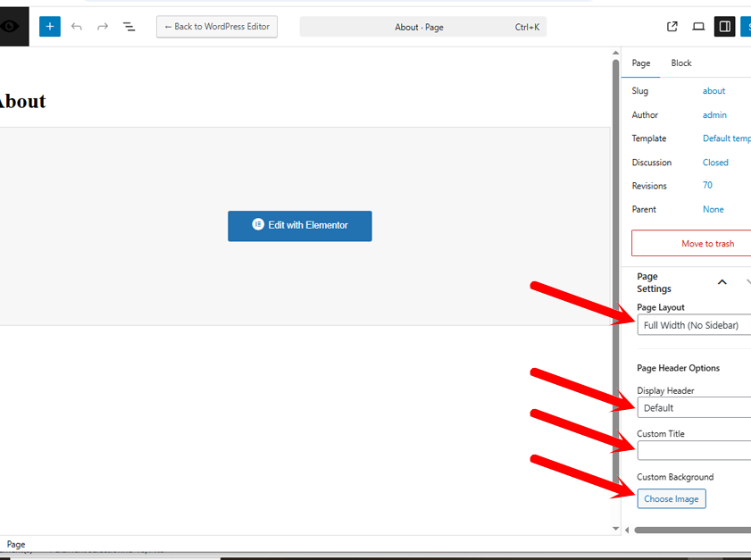Click the slug link 'about'
The height and width of the screenshot is (560, 751).
click(713, 91)
